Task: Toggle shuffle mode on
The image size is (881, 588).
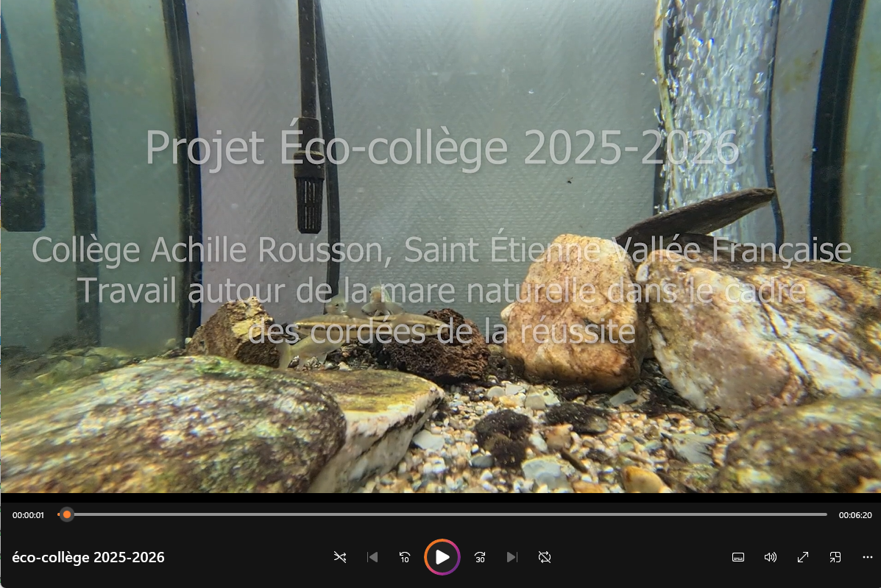Action: click(x=340, y=557)
